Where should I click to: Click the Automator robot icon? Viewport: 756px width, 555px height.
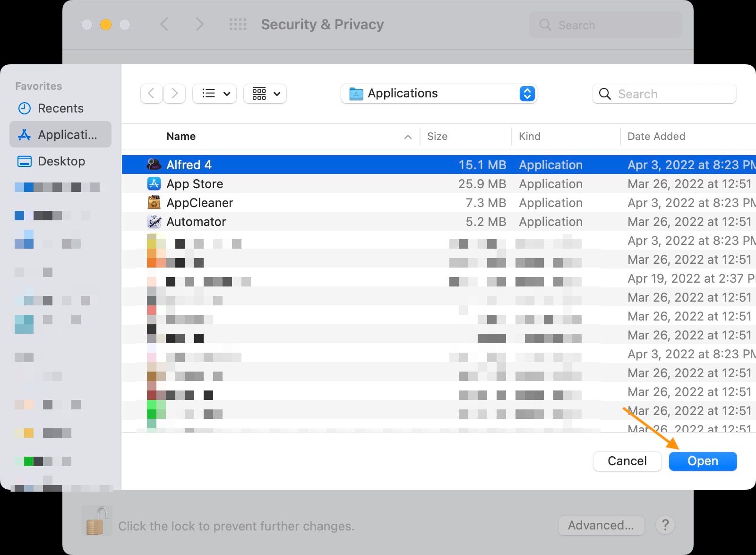pyautogui.click(x=154, y=221)
